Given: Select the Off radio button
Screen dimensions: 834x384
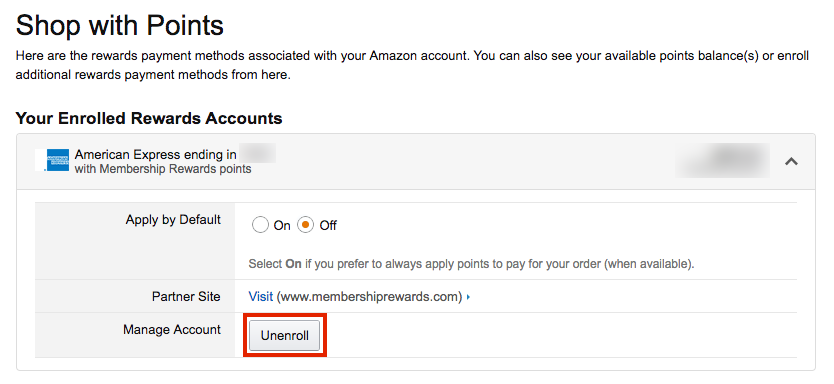Looking at the screenshot, I should [305, 226].
